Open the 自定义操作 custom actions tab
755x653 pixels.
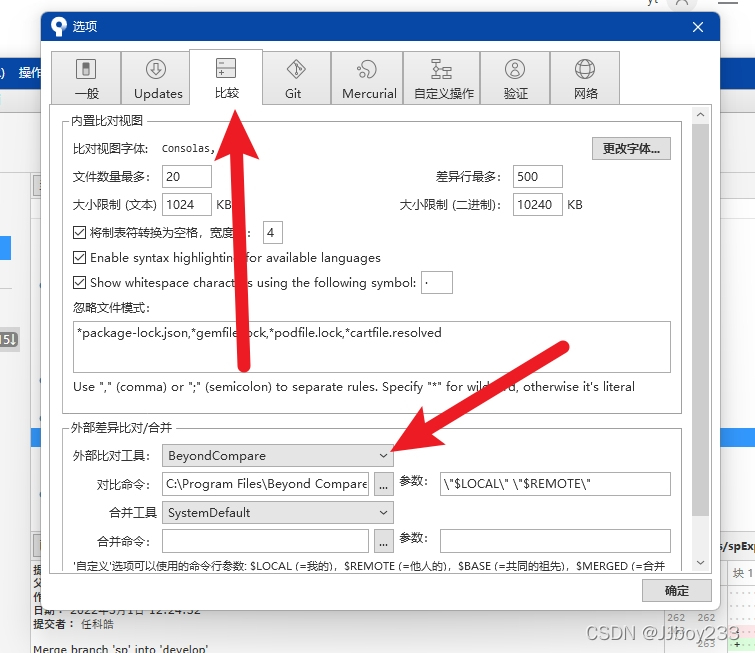tap(442, 78)
